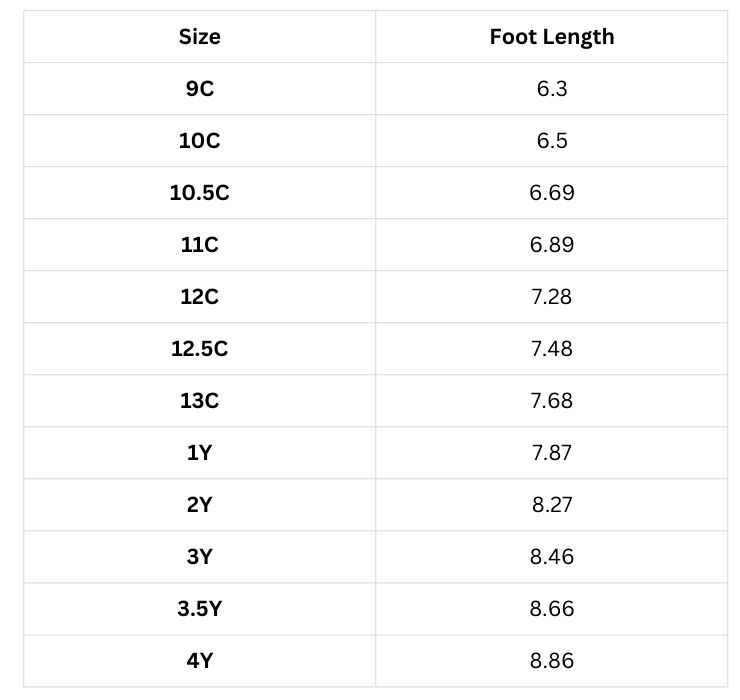Click the Foot Length column header
The width and height of the screenshot is (740, 700).
coord(552,37)
